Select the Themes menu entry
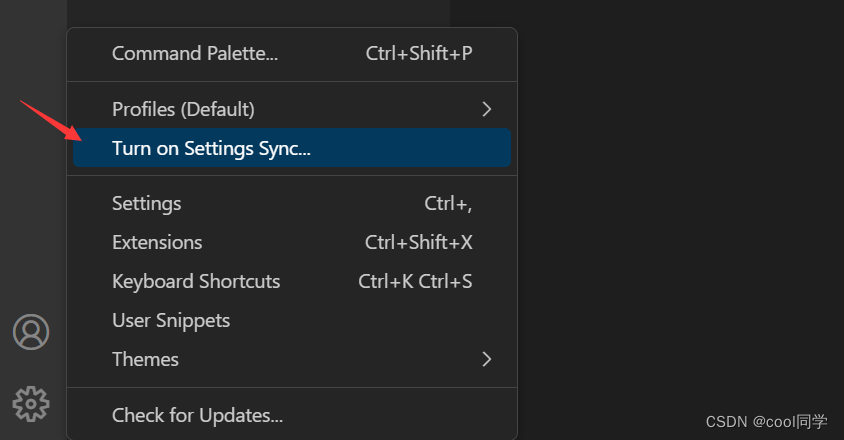This screenshot has height=440, width=844. (x=146, y=359)
